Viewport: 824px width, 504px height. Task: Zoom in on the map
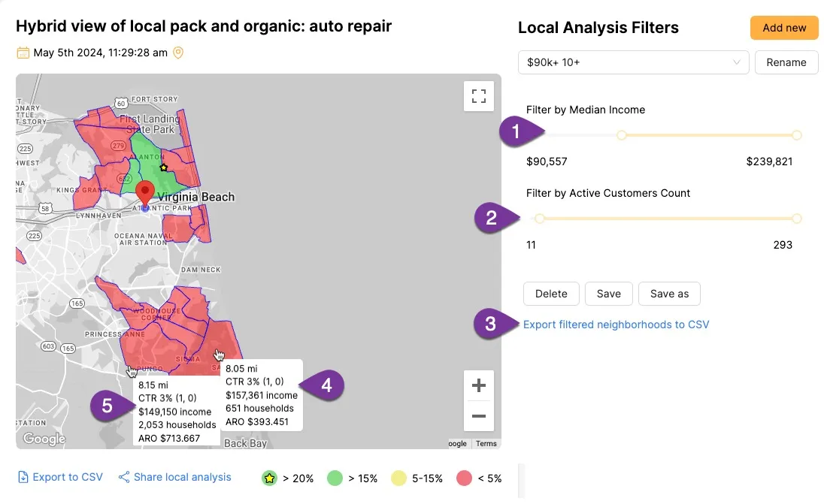tap(478, 386)
